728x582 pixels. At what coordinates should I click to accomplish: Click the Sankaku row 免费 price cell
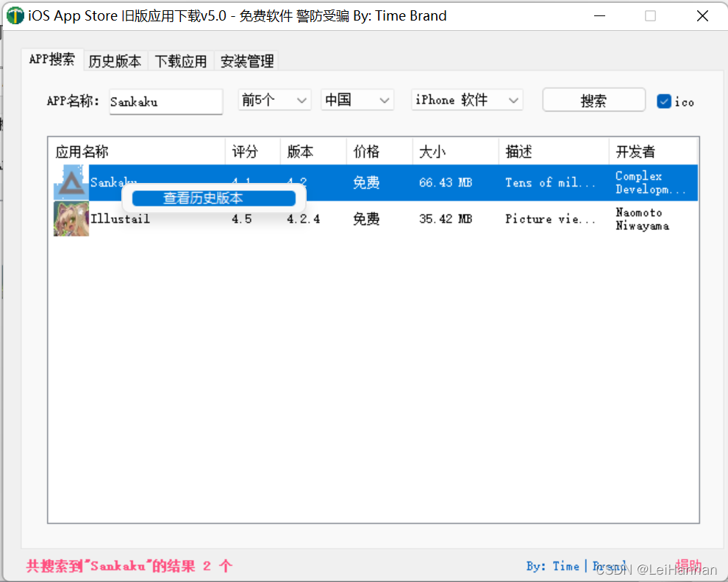[366, 182]
